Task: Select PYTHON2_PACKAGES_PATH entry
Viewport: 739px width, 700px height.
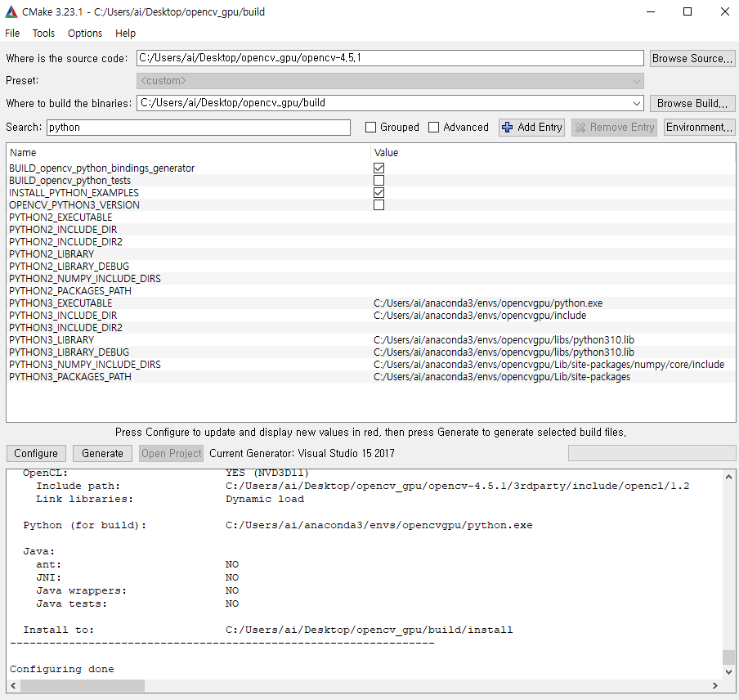Action: point(70,291)
